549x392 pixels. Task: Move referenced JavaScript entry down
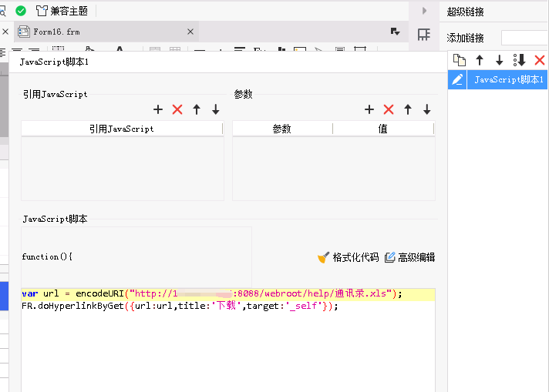click(216, 110)
